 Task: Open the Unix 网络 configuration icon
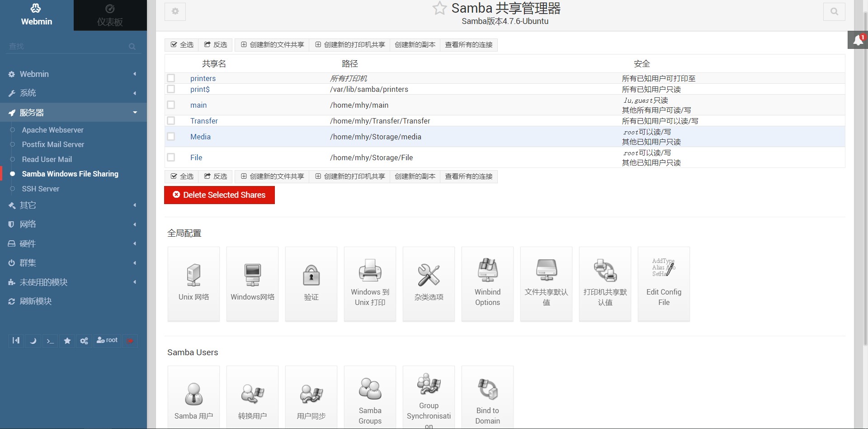coord(193,284)
